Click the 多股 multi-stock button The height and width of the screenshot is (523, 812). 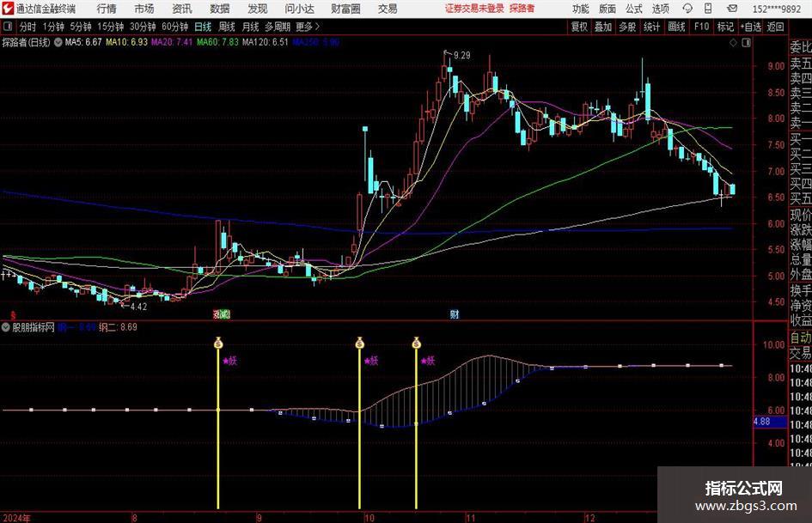tap(627, 27)
